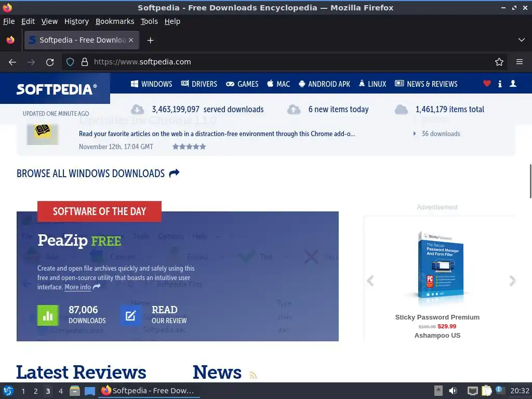532x399 pixels.
Task: Open the History menu
Action: coord(76,21)
